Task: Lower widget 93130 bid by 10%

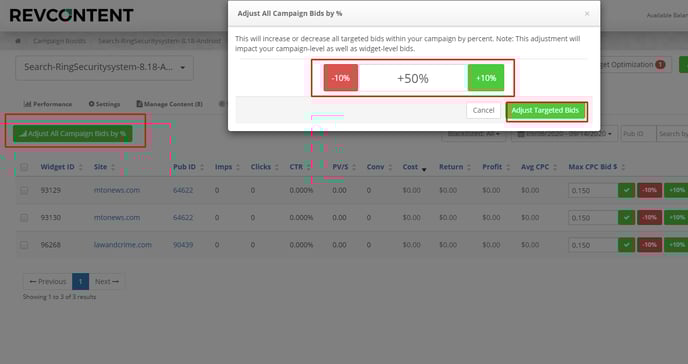Action: (x=649, y=218)
